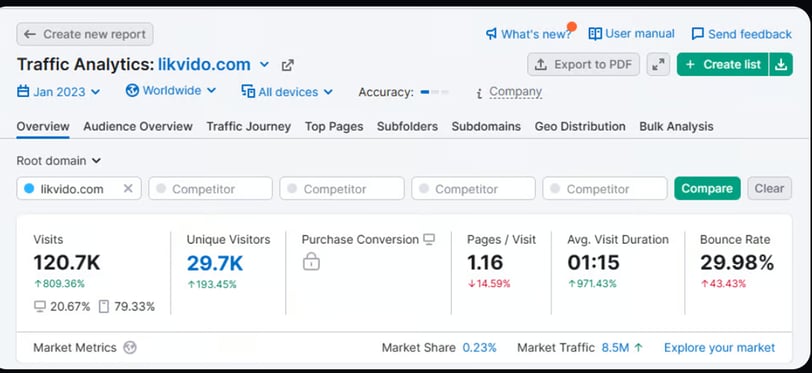
Task: Click the up arrow next to Market Traffic 8.5M
Action: click(x=638, y=348)
